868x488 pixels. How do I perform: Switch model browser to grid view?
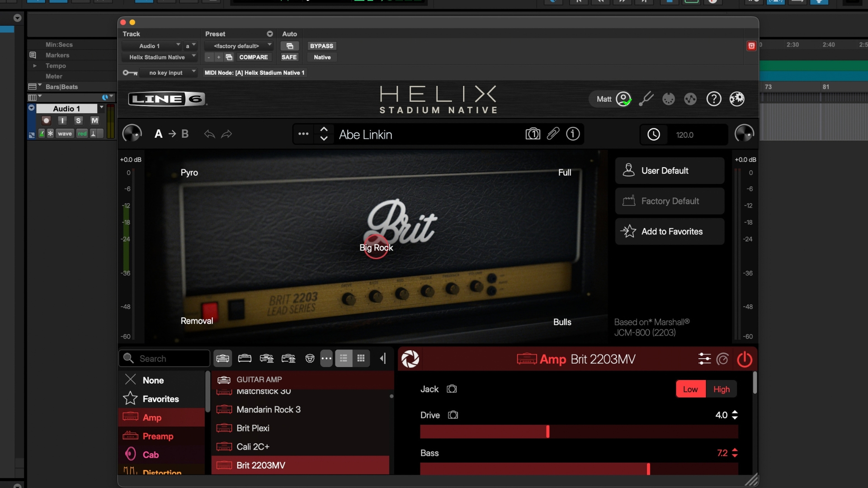tap(361, 359)
